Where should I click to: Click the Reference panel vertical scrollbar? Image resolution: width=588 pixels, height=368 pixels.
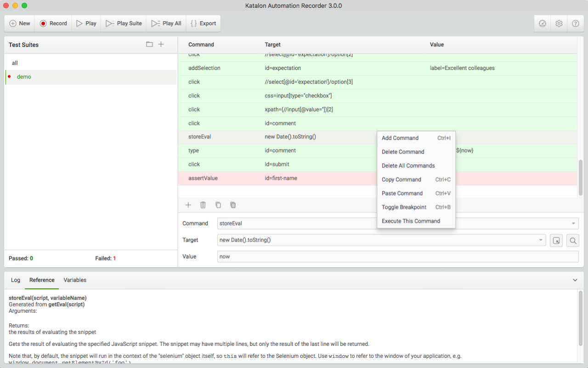[581, 317]
